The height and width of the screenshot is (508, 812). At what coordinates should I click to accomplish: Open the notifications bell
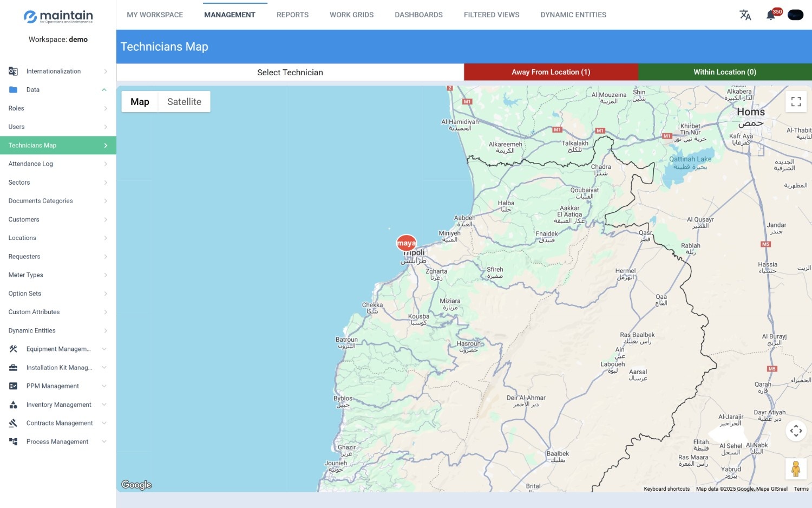[771, 15]
